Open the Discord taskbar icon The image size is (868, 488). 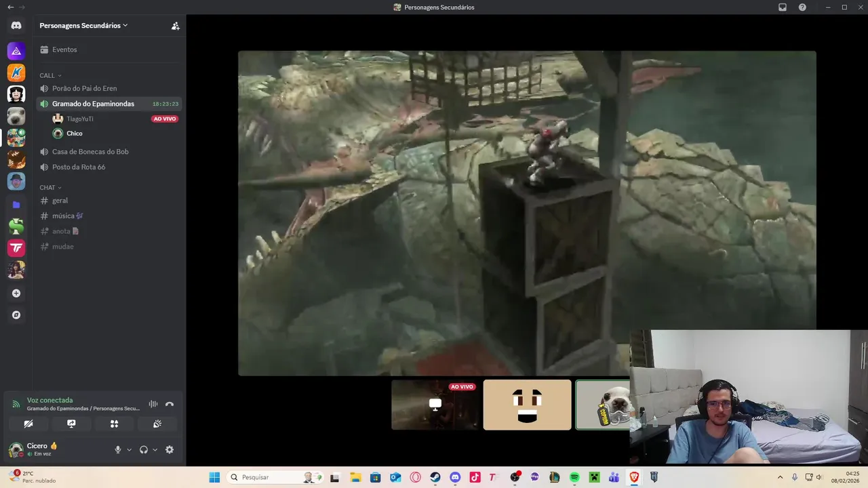coord(455,477)
